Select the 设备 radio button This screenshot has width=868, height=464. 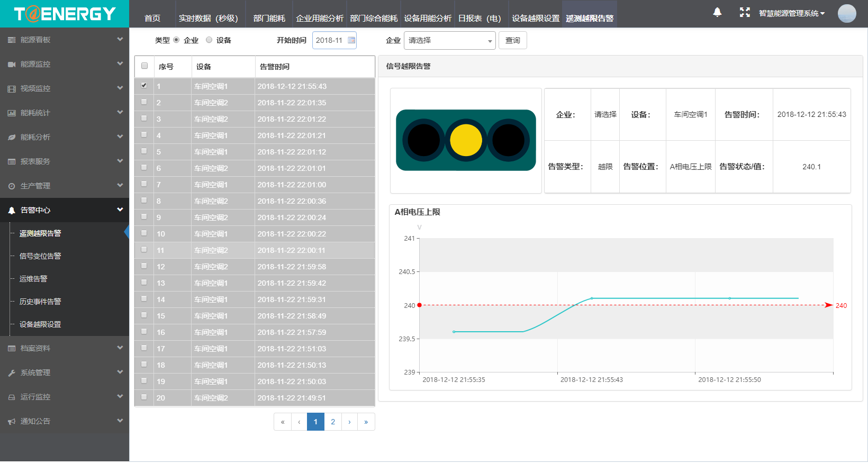click(209, 40)
